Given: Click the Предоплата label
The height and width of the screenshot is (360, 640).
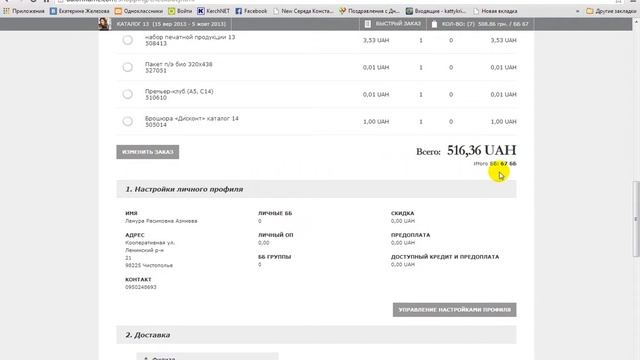Looking at the screenshot, I should pyautogui.click(x=411, y=235).
